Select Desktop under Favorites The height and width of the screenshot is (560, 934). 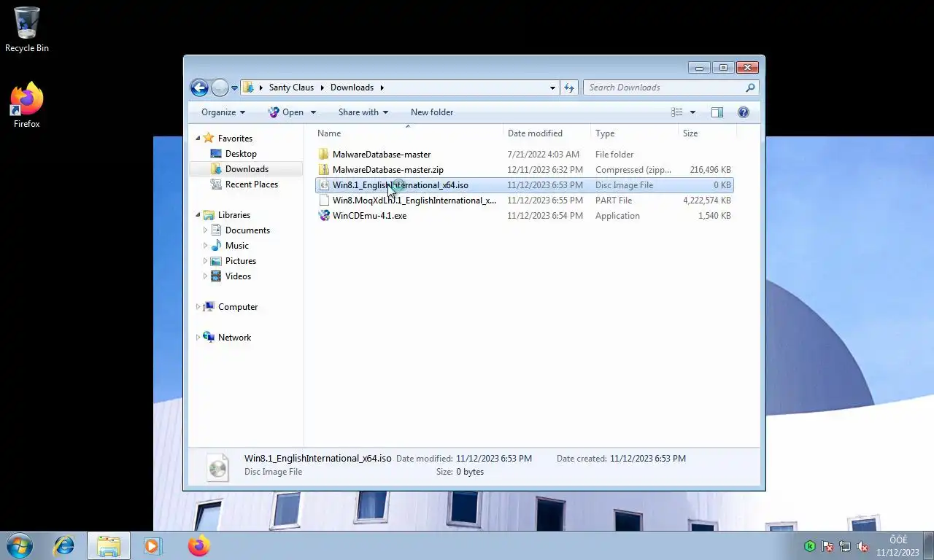(x=241, y=154)
